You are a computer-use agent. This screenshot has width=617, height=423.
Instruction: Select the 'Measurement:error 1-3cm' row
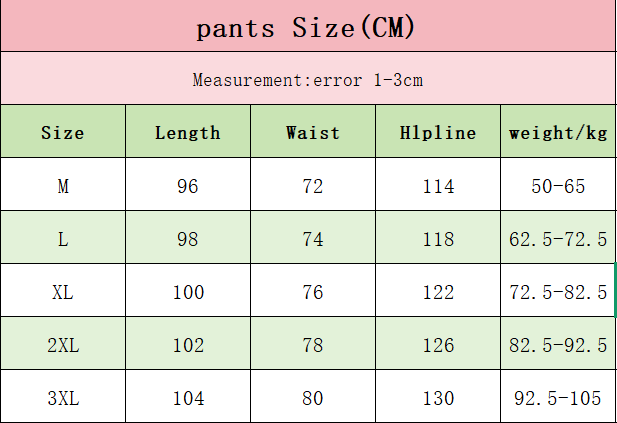point(308,78)
